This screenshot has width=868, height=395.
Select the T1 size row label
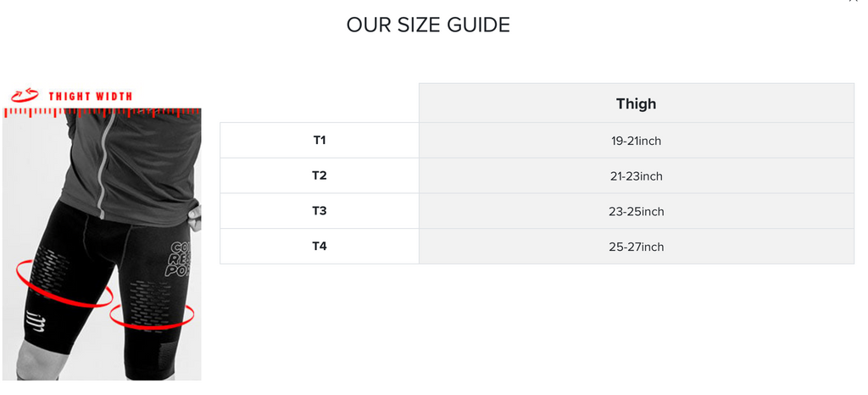(x=320, y=140)
